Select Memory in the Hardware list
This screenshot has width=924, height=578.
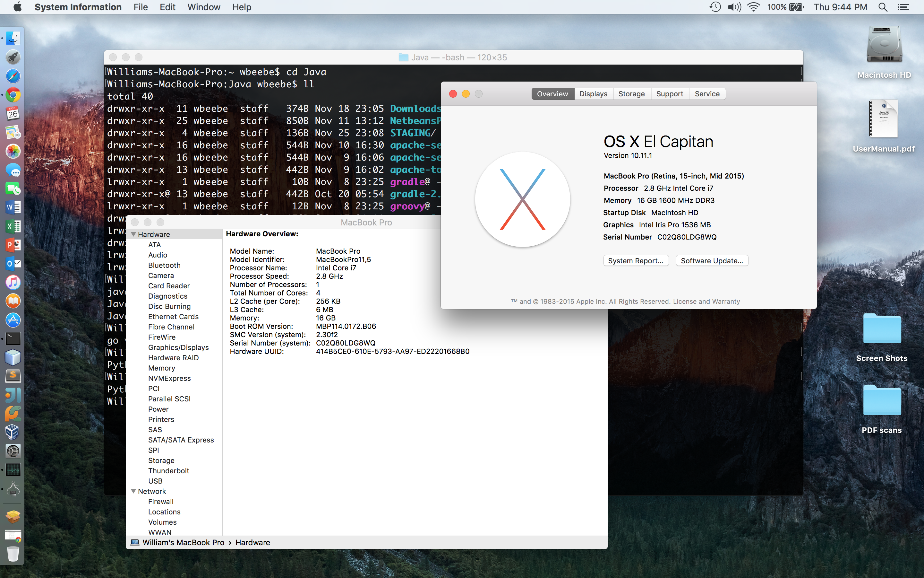161,368
